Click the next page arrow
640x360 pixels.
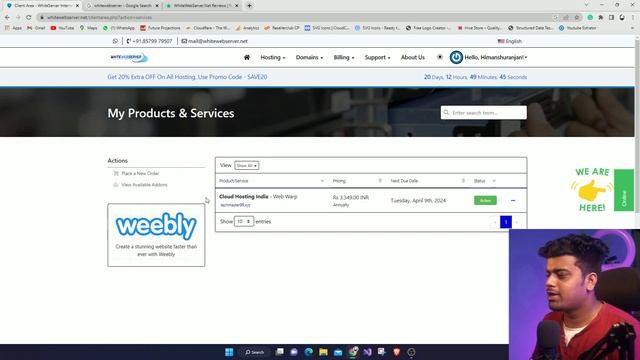pos(517,222)
